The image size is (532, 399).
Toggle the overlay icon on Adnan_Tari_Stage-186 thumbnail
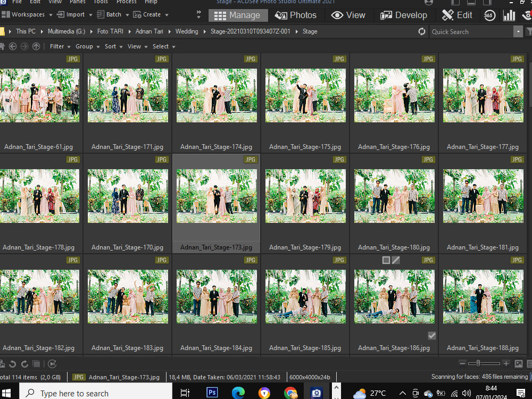[x=386, y=260]
